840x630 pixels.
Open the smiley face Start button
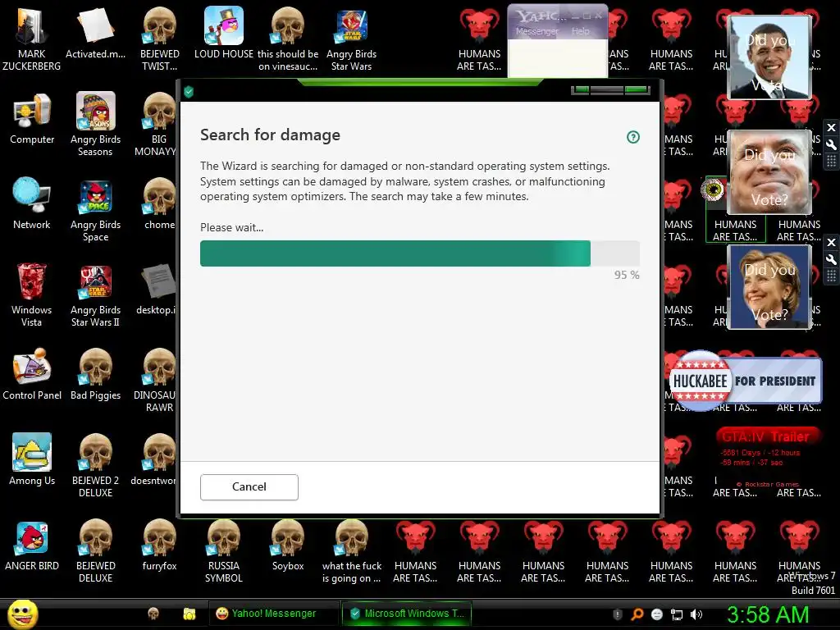[x=22, y=614]
